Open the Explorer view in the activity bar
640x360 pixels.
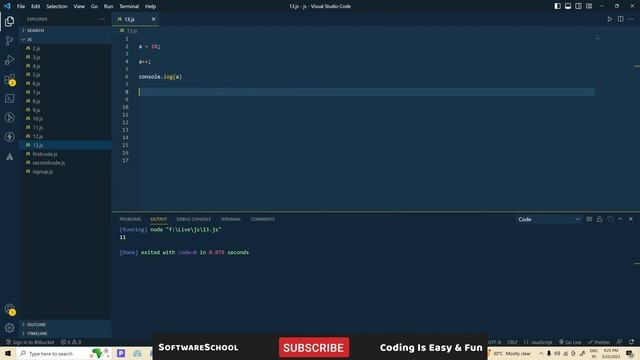[x=9, y=21]
